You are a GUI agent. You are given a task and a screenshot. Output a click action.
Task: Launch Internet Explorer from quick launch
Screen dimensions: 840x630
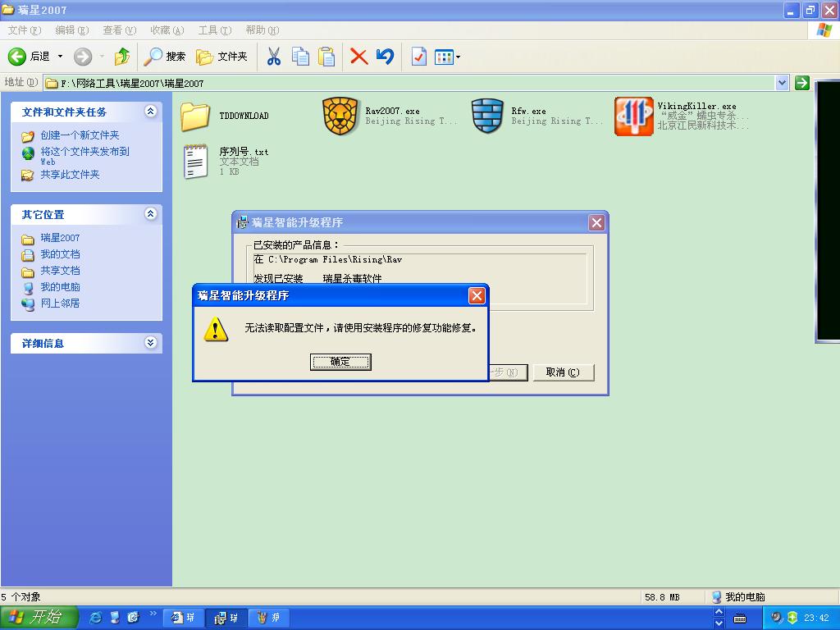click(x=96, y=618)
